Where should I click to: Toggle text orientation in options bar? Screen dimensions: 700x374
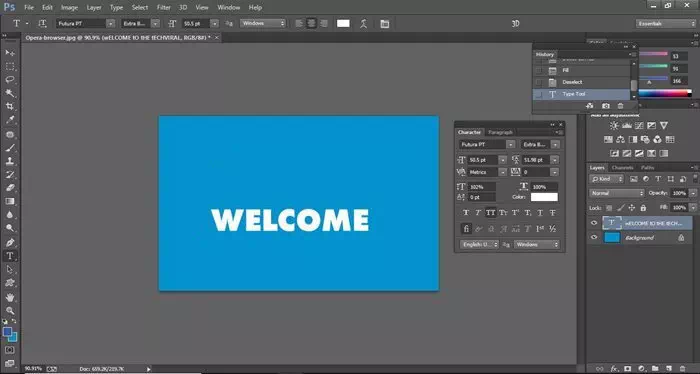(42, 23)
